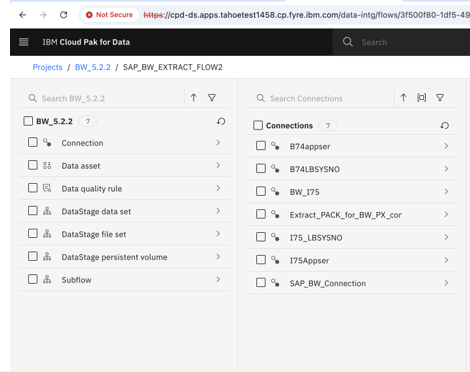Check the DataStage file set checkbox
Screen dimensions: 470x372
(x=33, y=233)
